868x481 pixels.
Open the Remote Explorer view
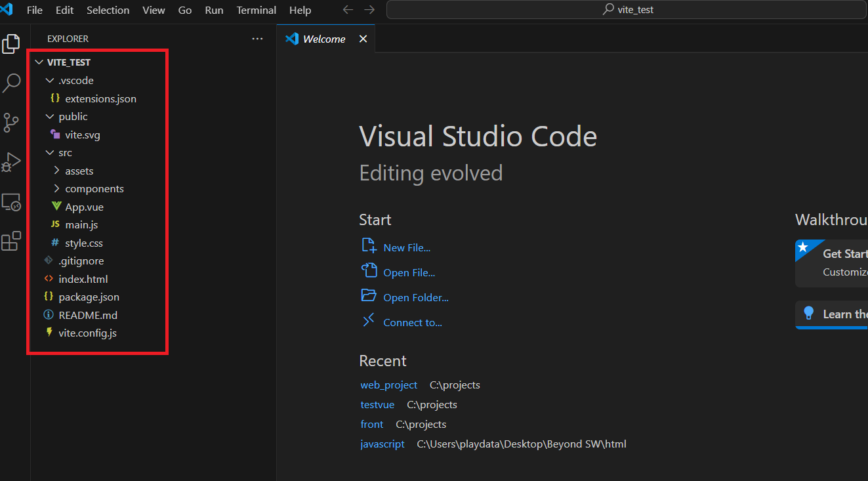click(11, 202)
